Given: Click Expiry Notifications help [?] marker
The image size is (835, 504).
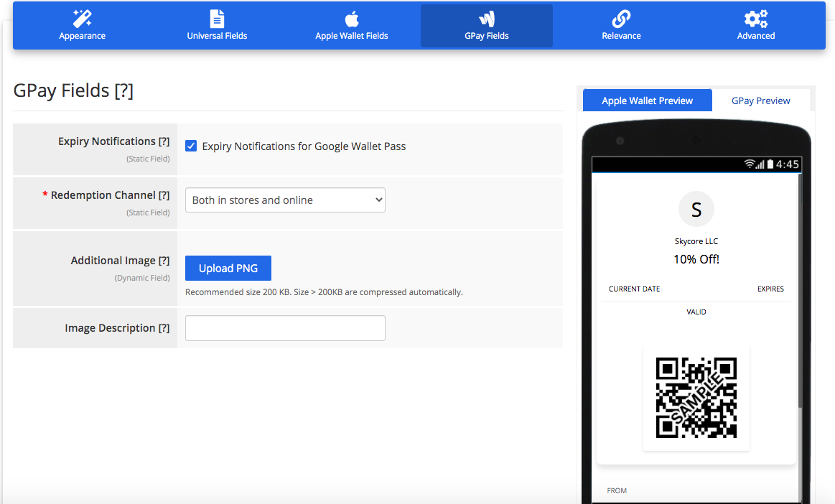Looking at the screenshot, I should coord(164,141).
